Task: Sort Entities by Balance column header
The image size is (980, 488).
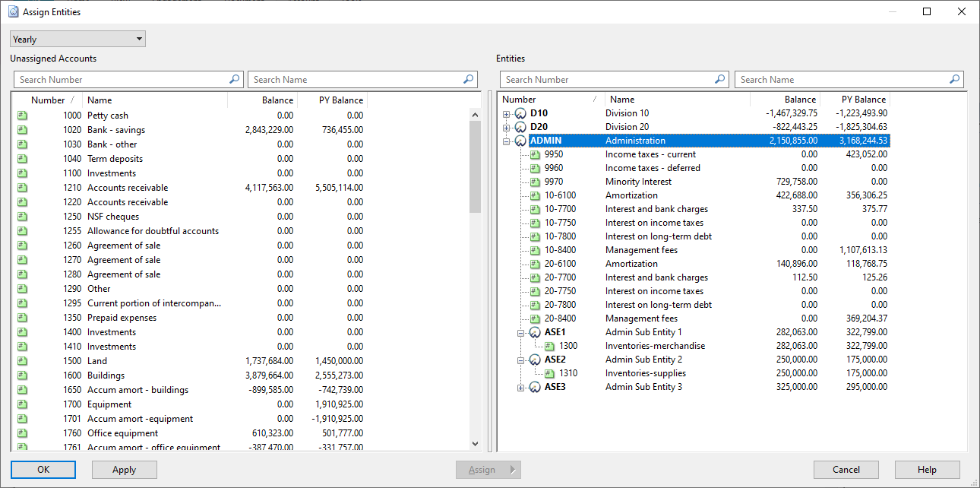Action: [786, 100]
